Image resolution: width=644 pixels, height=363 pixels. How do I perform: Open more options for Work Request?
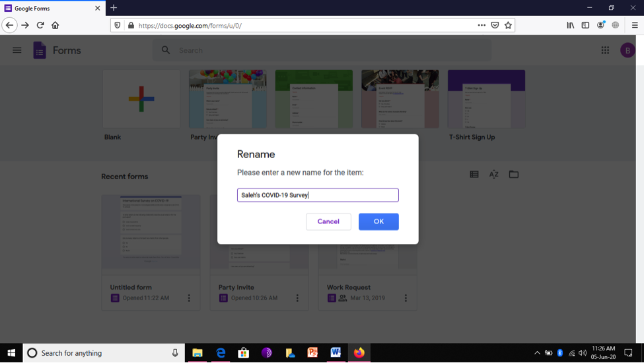(406, 298)
